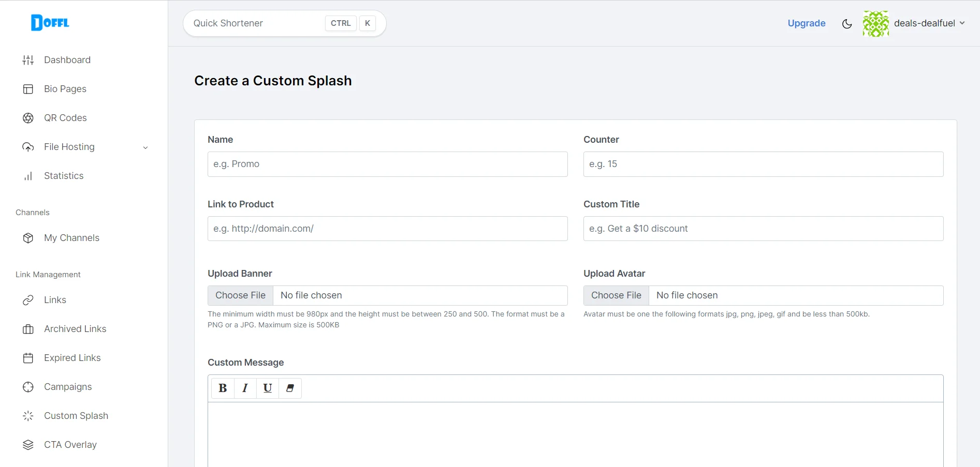980x467 pixels.
Task: Click the Name input field
Action: pos(388,164)
